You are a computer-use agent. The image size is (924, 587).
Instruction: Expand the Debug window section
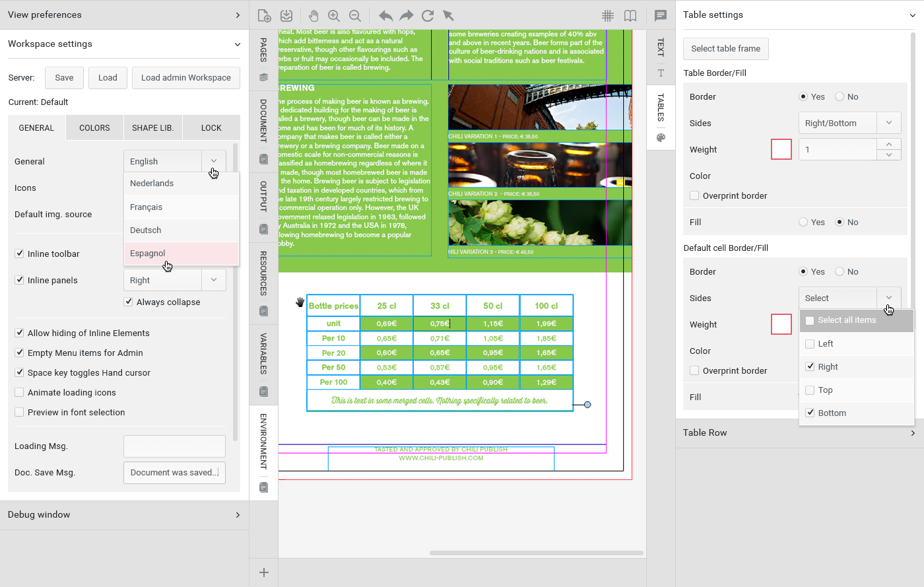pyautogui.click(x=124, y=515)
